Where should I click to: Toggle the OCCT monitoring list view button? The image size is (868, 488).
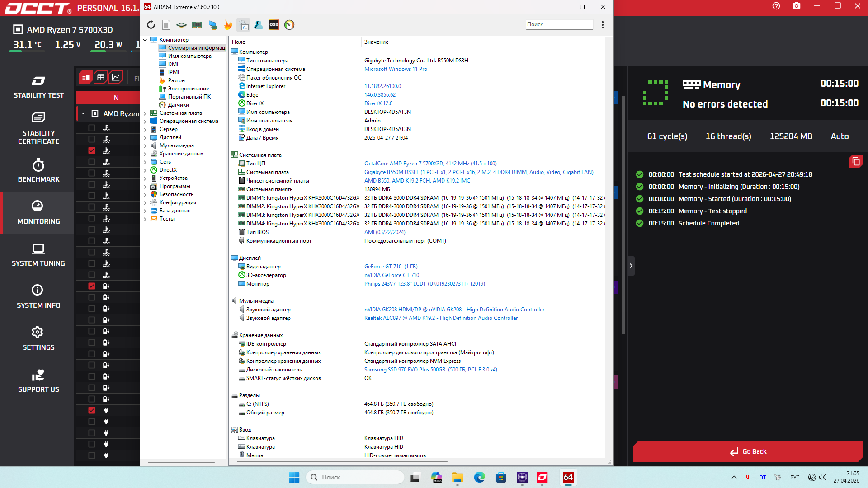click(85, 77)
